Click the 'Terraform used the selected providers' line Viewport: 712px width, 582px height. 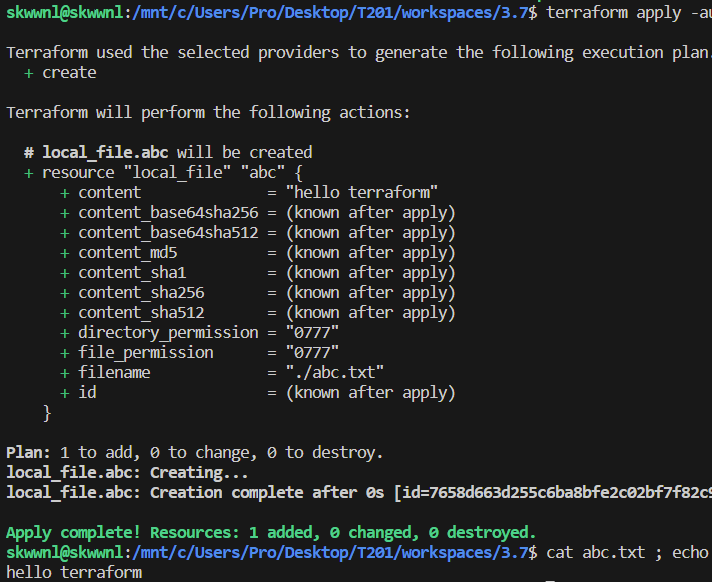click(x=359, y=53)
